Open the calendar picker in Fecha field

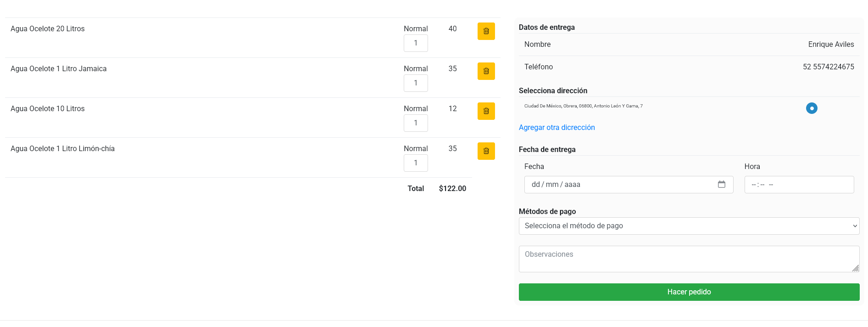(721, 185)
